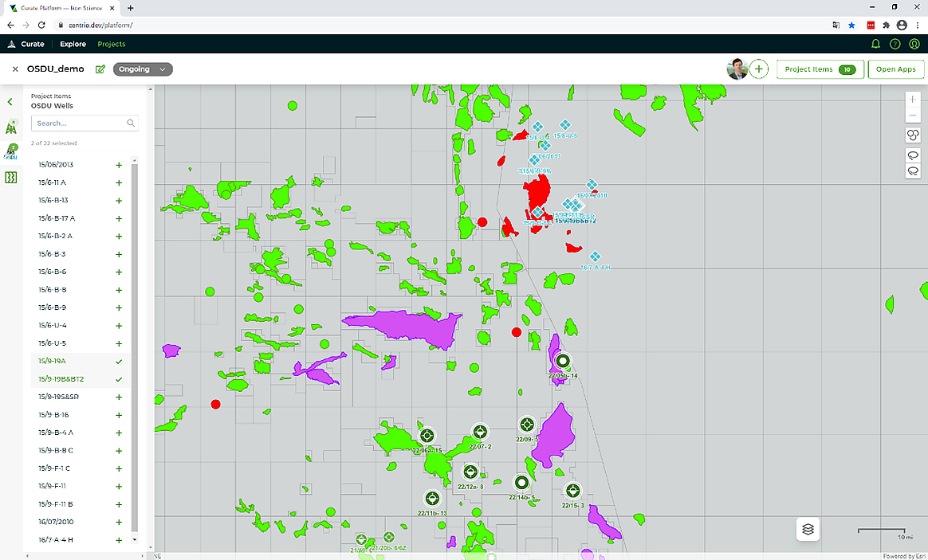Open the map layers button

click(x=808, y=529)
